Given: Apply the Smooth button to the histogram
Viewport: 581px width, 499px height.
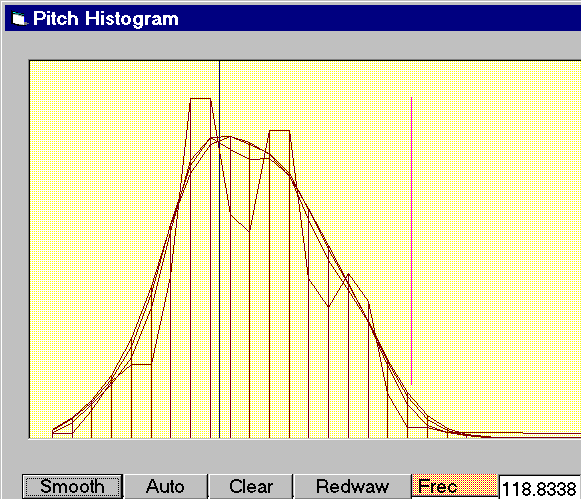Looking at the screenshot, I should click(x=72, y=486).
